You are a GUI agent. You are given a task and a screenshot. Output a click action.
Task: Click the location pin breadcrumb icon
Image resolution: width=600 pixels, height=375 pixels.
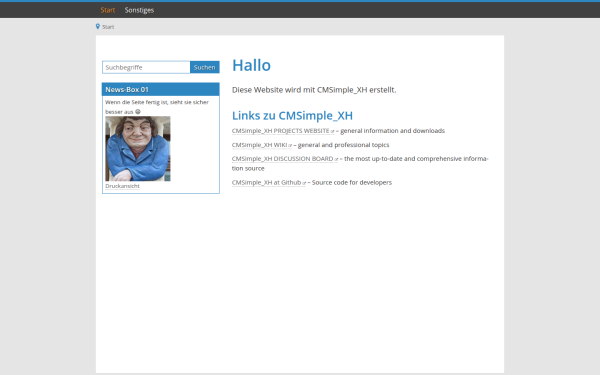click(98, 26)
